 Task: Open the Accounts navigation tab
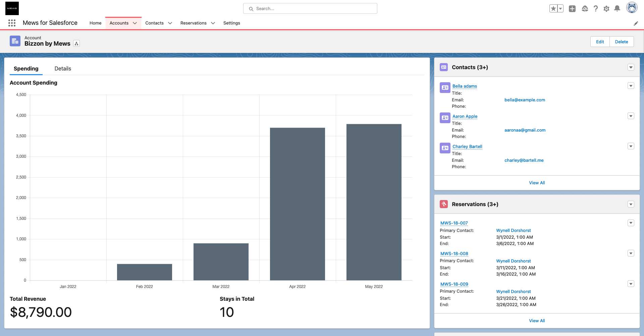(x=119, y=23)
